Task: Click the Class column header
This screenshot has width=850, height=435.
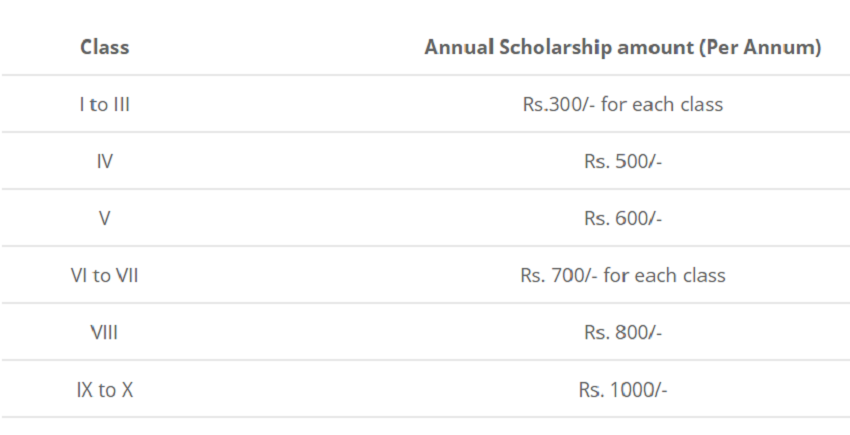Action: 104,47
